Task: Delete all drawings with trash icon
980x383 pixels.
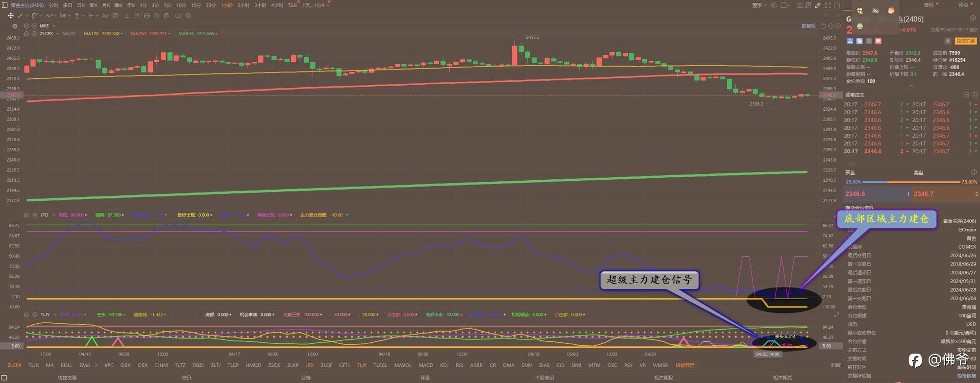Action: coord(166,16)
